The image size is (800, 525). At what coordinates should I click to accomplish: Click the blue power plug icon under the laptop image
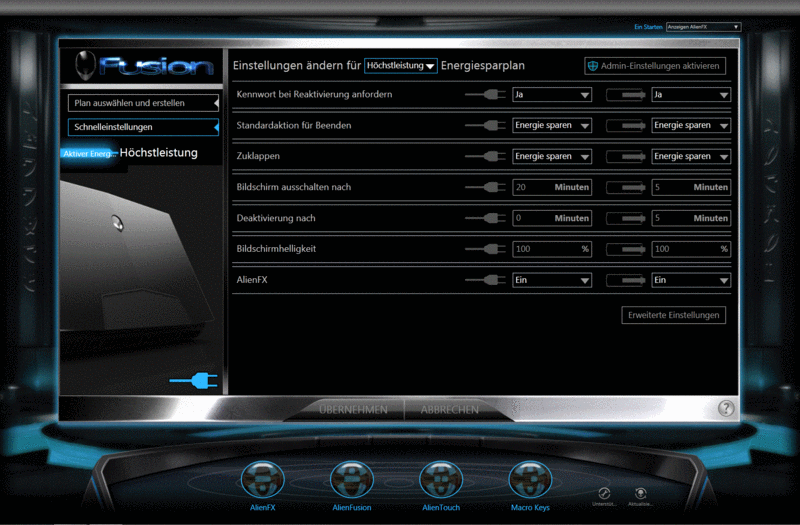194,381
